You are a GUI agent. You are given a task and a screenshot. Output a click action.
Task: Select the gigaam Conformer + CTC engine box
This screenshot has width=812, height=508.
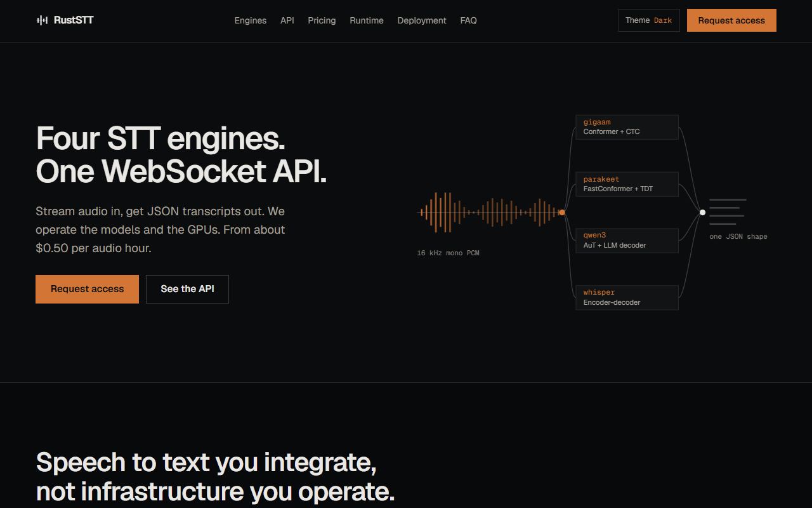point(627,127)
